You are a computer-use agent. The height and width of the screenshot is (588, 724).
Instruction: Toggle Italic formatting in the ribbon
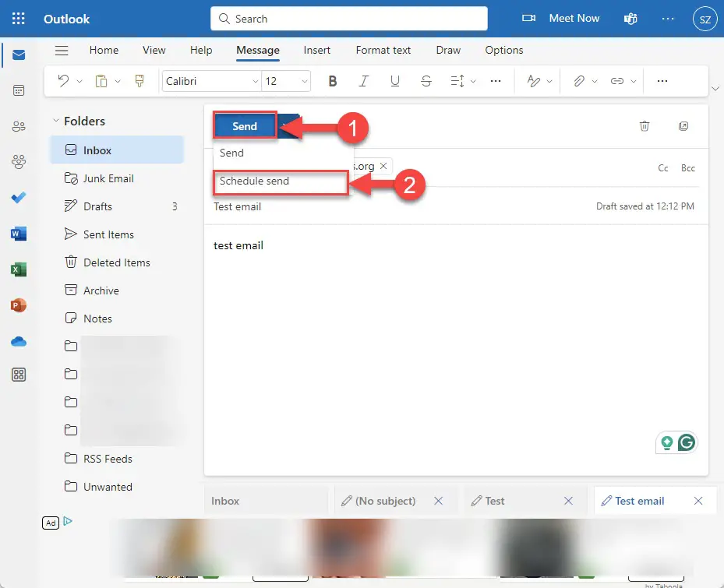coord(364,81)
